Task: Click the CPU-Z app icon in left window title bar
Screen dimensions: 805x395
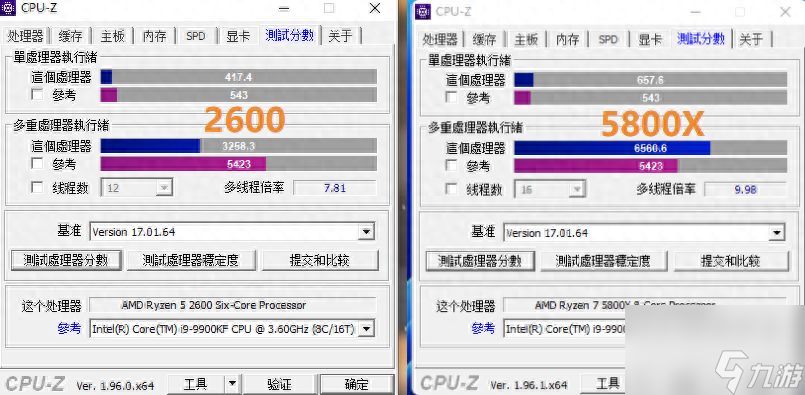Action: (x=9, y=8)
